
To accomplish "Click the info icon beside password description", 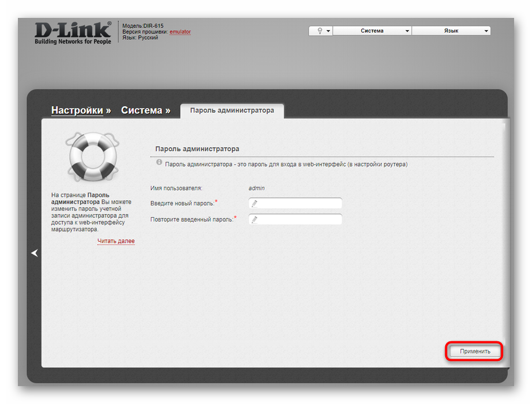I will 160,163.
